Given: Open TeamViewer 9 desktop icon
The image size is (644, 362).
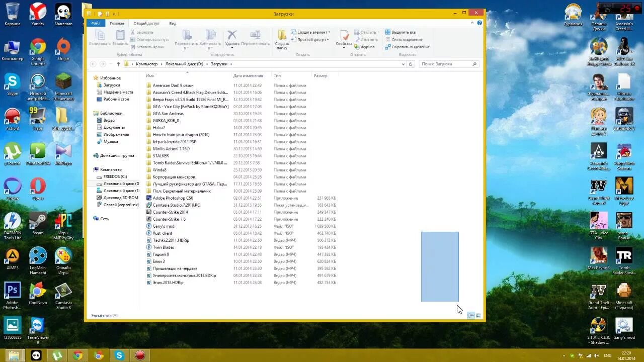Looking at the screenshot, I should [38, 330].
